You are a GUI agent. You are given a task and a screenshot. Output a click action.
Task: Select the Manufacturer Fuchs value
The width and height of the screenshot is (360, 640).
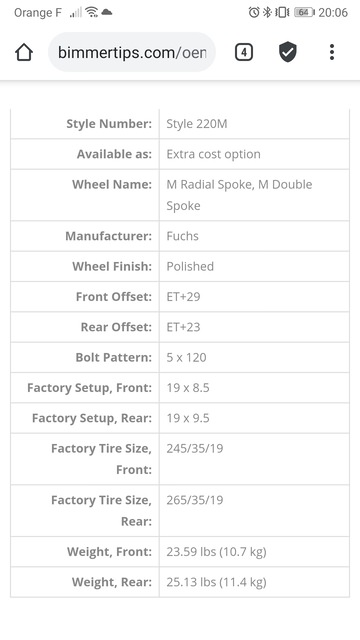point(182,236)
